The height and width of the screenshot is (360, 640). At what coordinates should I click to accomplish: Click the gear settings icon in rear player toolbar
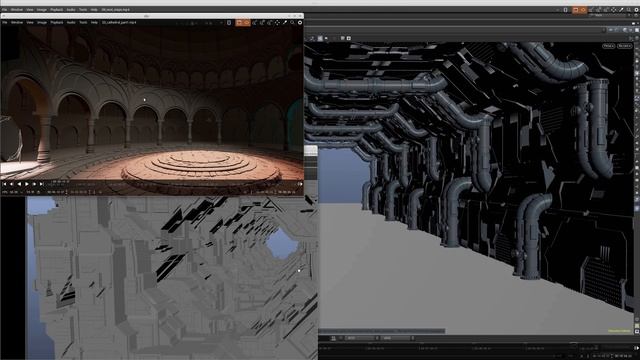(x=636, y=10)
